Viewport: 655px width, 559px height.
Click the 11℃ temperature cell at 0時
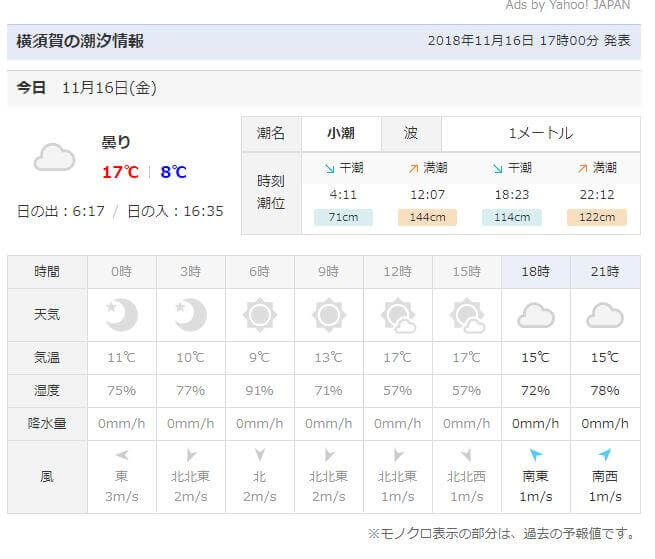[122, 358]
